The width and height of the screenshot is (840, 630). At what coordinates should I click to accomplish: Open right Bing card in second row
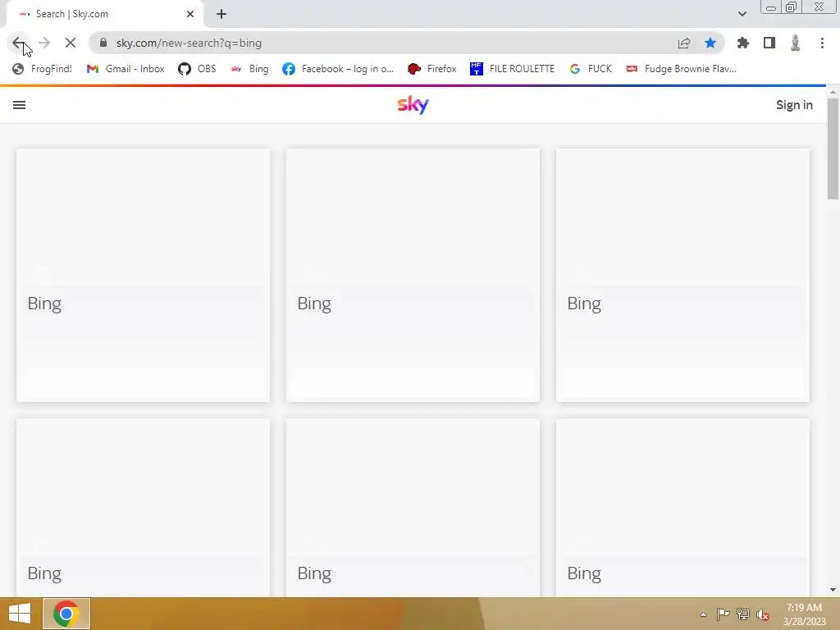tap(683, 508)
